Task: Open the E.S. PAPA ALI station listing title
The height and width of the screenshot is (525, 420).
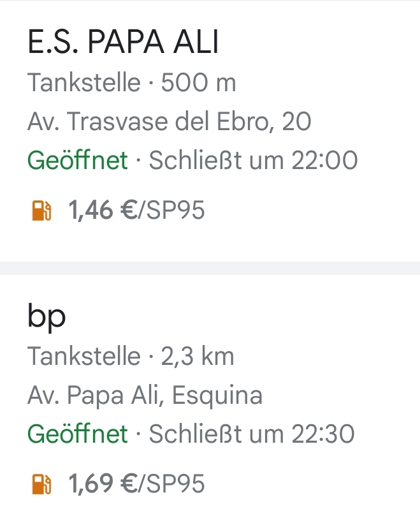Action: [x=123, y=43]
